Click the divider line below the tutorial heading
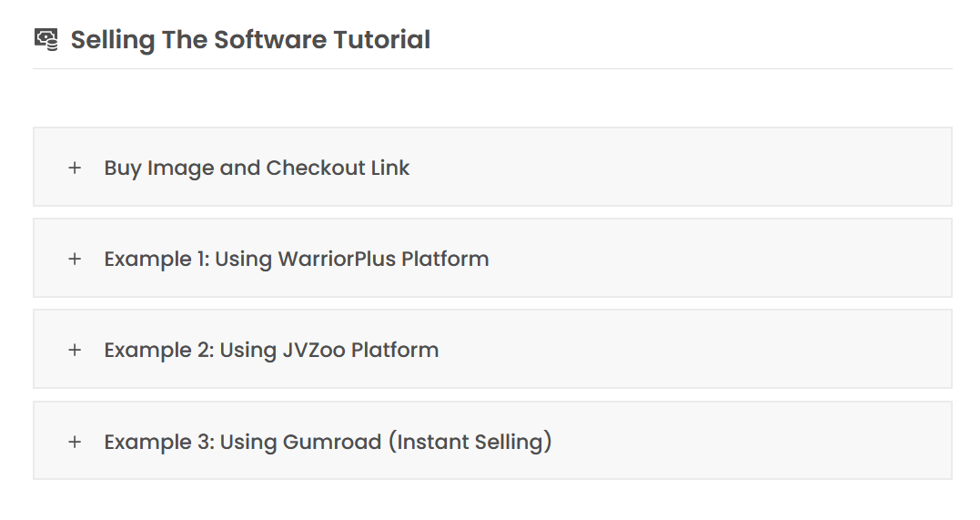Viewport: 980px width, 520px height. coord(491,68)
